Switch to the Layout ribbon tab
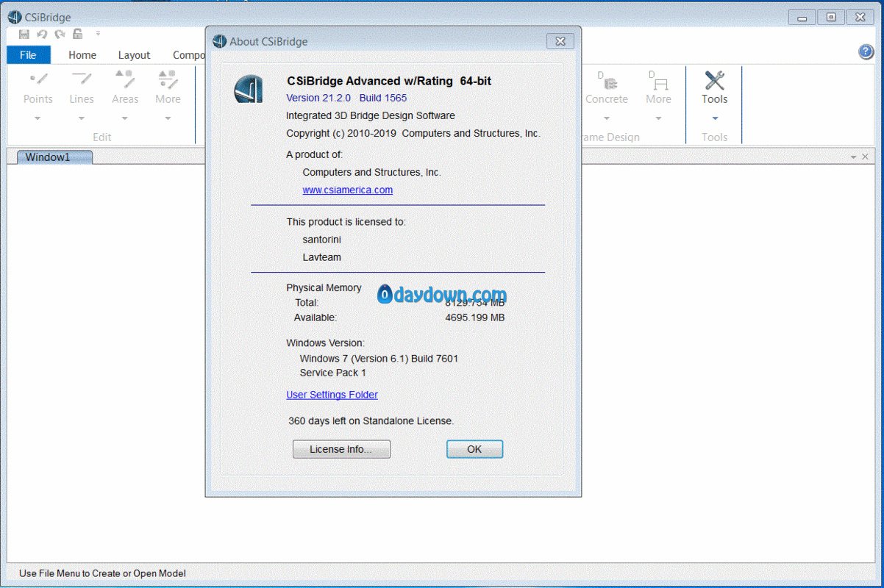 tap(134, 55)
